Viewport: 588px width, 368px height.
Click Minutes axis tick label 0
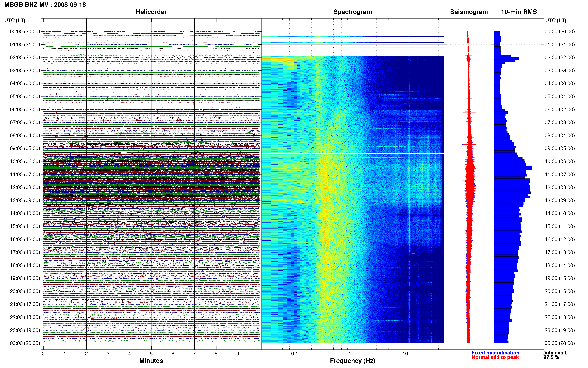coord(43,354)
